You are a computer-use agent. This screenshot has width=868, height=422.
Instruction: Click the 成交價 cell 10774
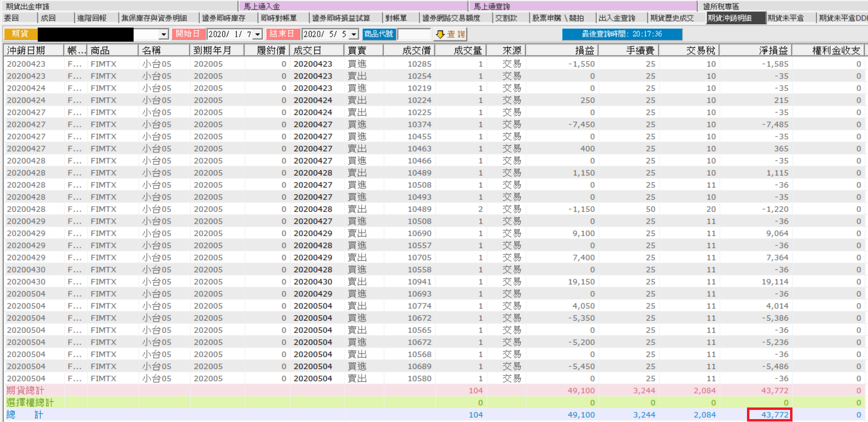419,306
